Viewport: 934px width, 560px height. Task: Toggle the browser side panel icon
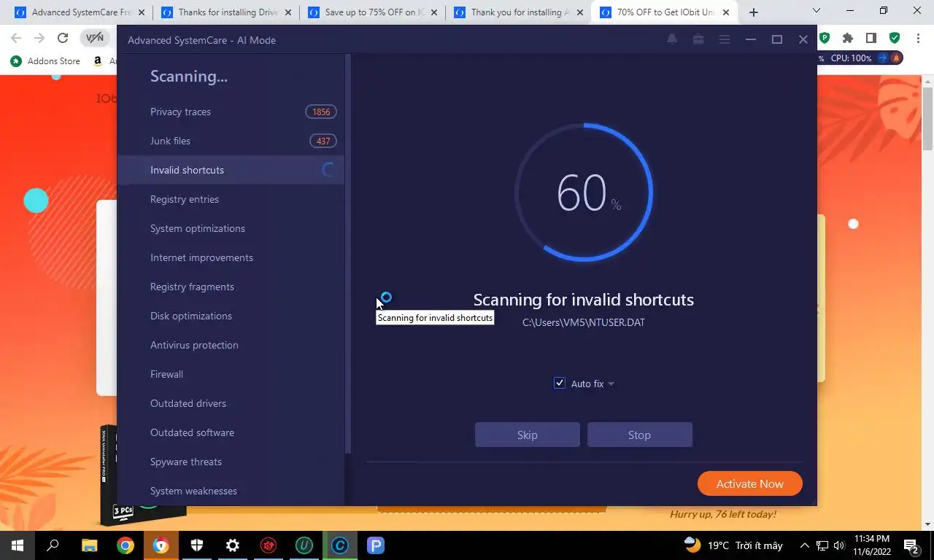(871, 38)
